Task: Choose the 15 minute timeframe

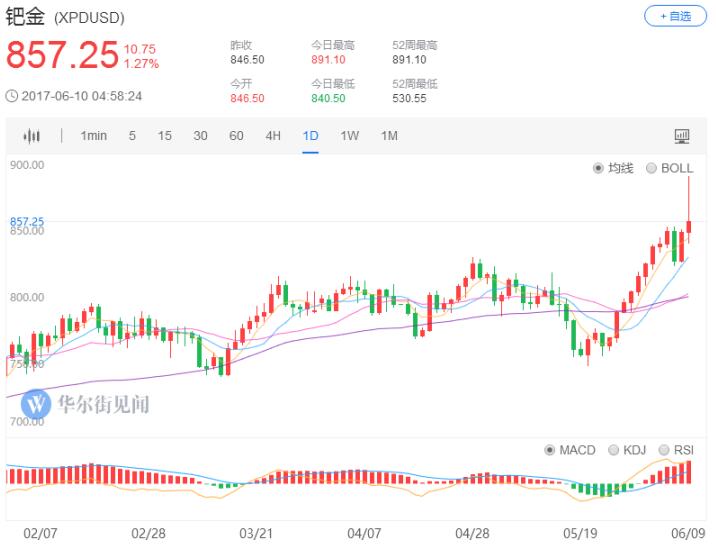Action: pos(165,136)
